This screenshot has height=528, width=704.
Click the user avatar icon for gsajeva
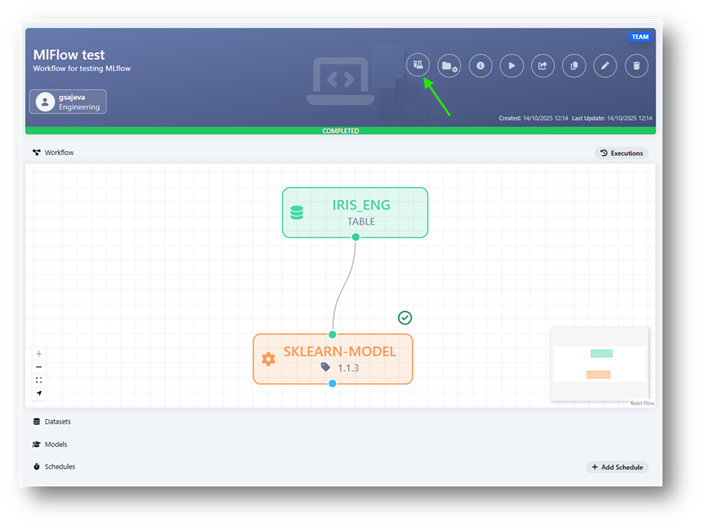click(45, 102)
